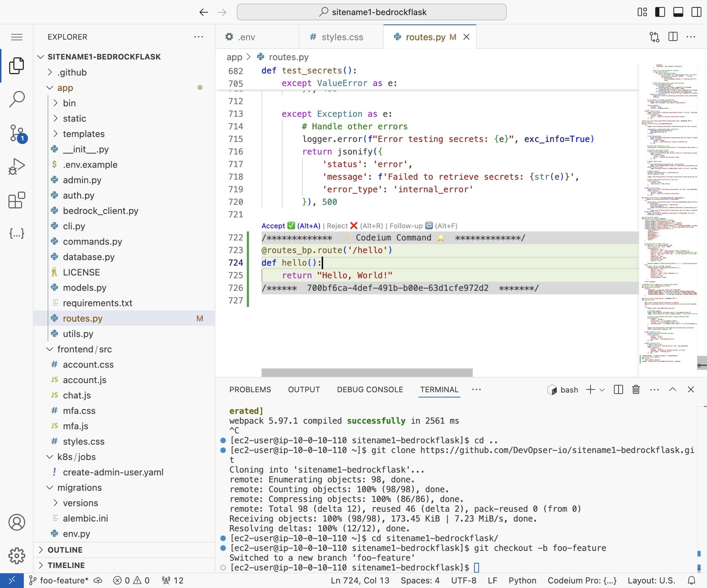The image size is (707, 588).
Task: Create a new terminal with plus icon
Action: coord(590,389)
